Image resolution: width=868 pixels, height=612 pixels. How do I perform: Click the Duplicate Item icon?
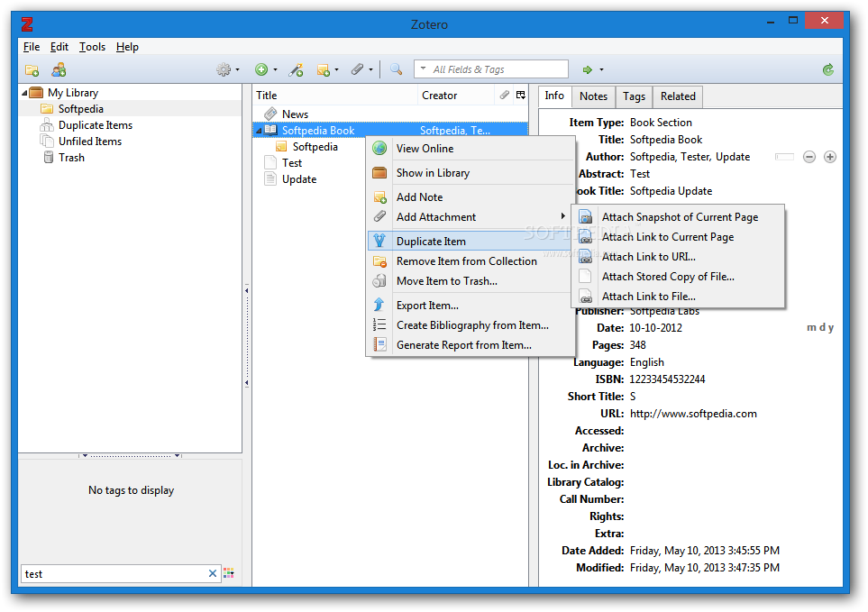379,241
